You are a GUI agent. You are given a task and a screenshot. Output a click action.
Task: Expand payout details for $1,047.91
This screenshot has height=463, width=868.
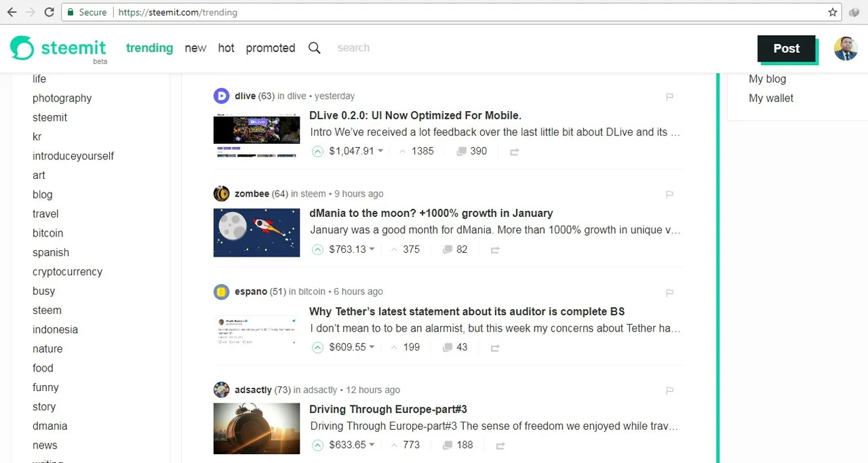click(x=356, y=151)
